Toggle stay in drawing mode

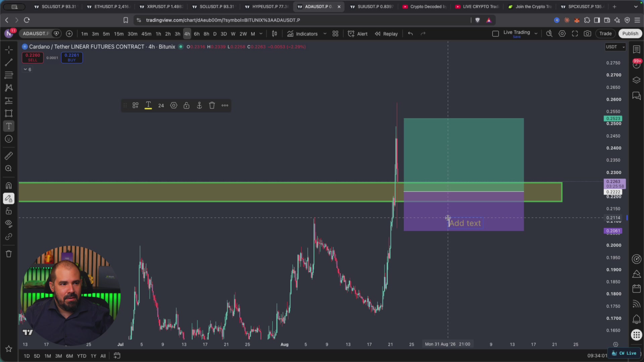9,198
